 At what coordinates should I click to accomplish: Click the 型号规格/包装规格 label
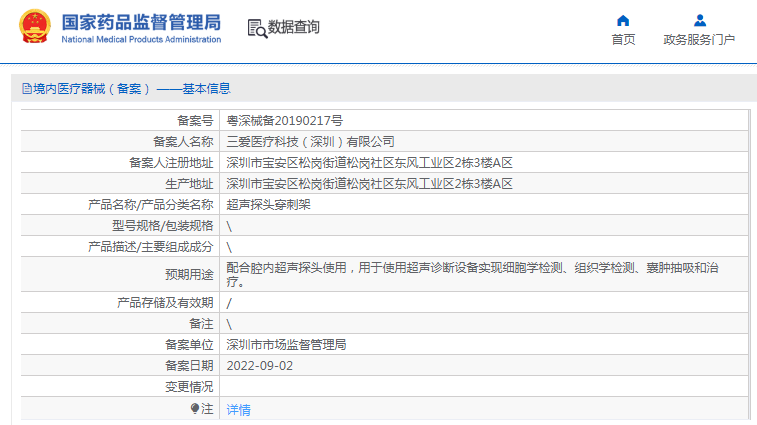pyautogui.click(x=163, y=226)
